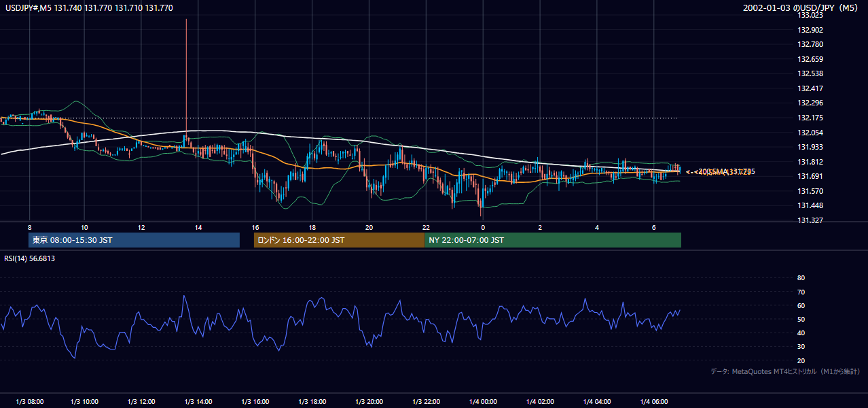This screenshot has height=408, width=868.
Task: Click the 2002-01-03 USD/JPY (M5) title
Action: (x=801, y=8)
